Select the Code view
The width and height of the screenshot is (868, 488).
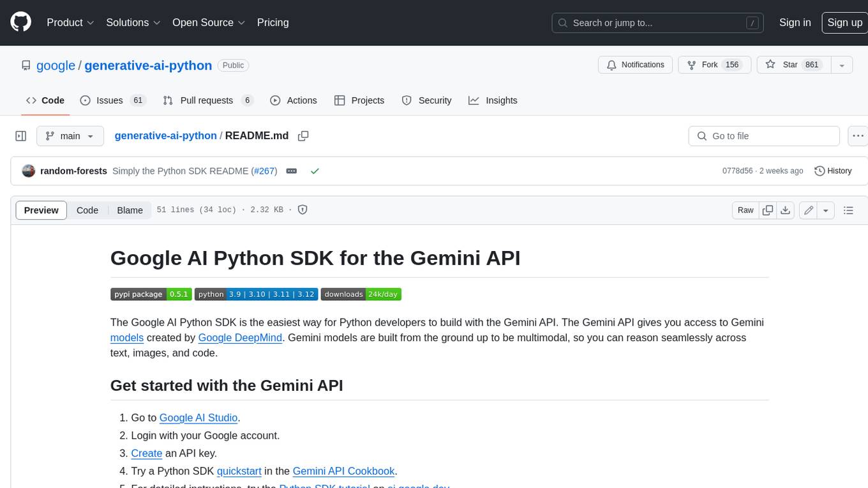[x=87, y=210]
